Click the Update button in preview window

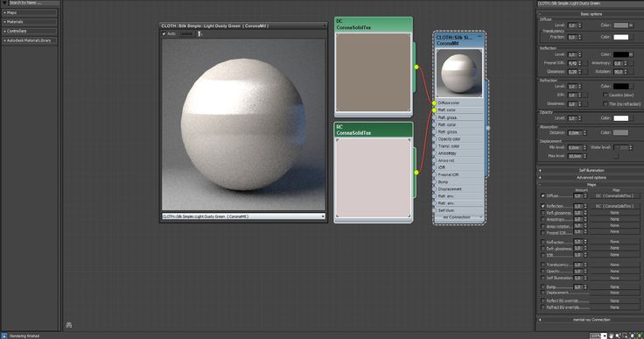coord(186,34)
